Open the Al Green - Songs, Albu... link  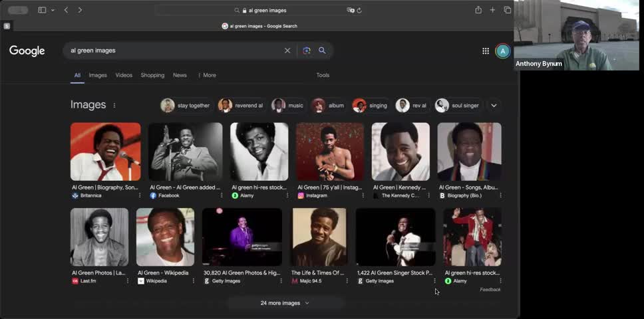(x=468, y=187)
